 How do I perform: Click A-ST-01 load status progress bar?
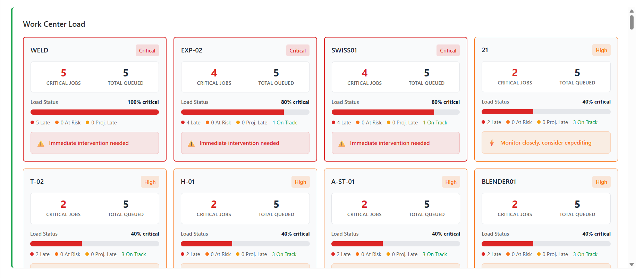[x=396, y=244]
